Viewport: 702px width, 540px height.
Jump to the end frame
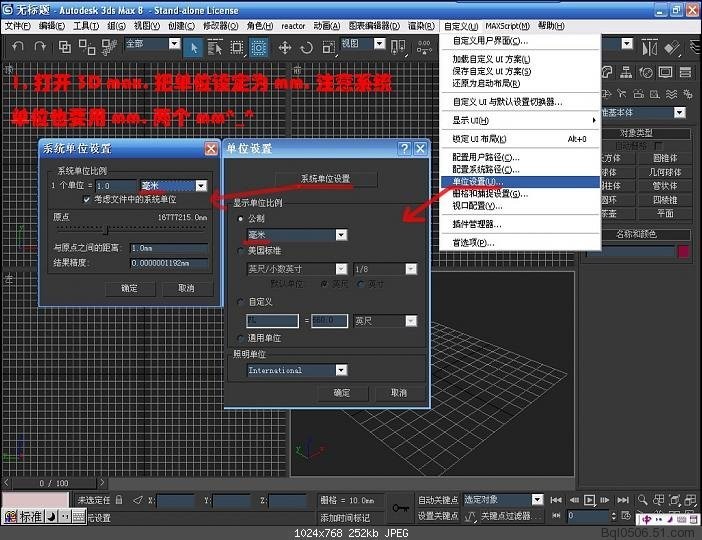(x=623, y=500)
